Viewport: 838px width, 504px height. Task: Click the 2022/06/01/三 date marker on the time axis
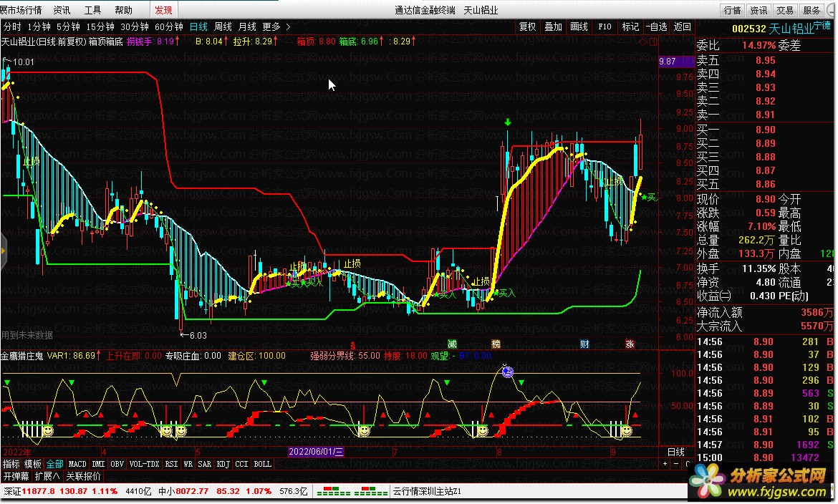(x=316, y=452)
